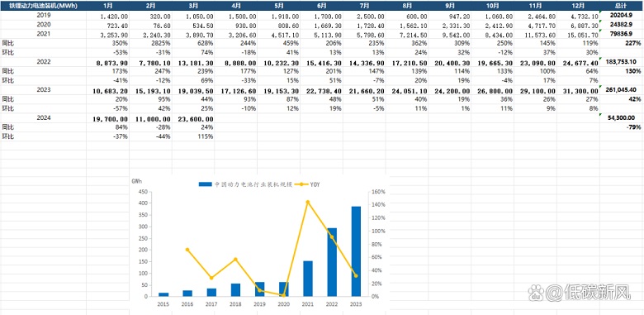Select 2023 12月 value 31,300.00
The image size is (644, 315).
(x=578, y=90)
